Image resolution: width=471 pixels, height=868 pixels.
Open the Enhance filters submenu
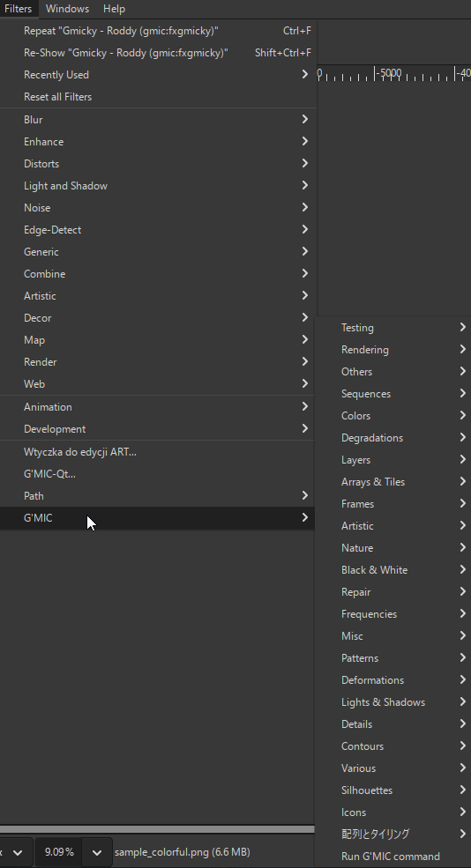coord(157,142)
